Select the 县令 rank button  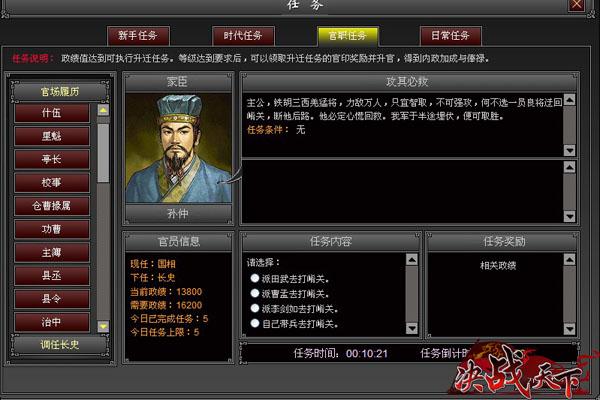(x=52, y=299)
